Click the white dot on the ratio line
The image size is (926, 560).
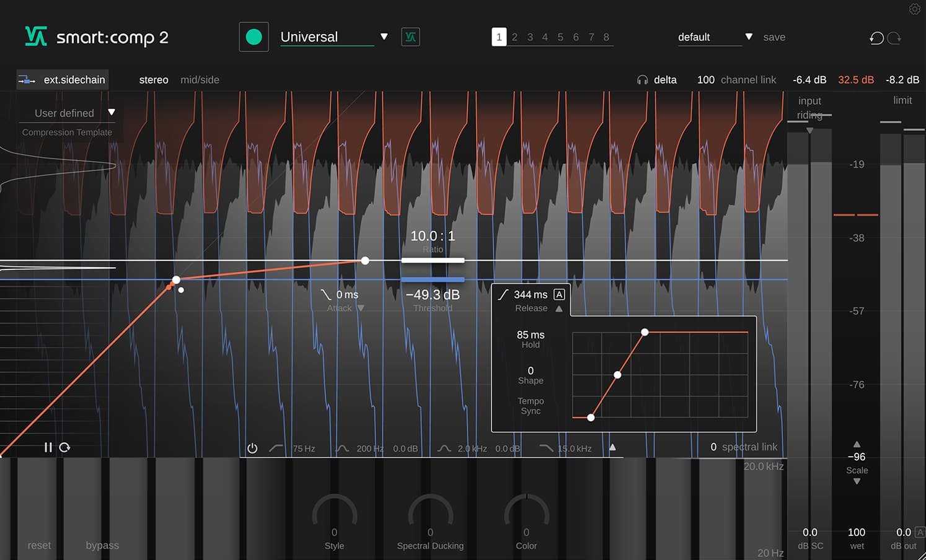(365, 261)
